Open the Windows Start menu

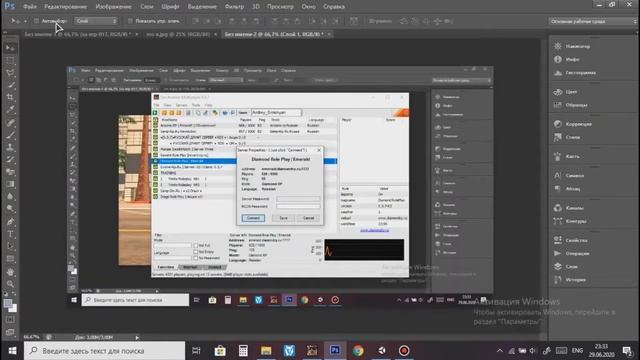click(12, 351)
